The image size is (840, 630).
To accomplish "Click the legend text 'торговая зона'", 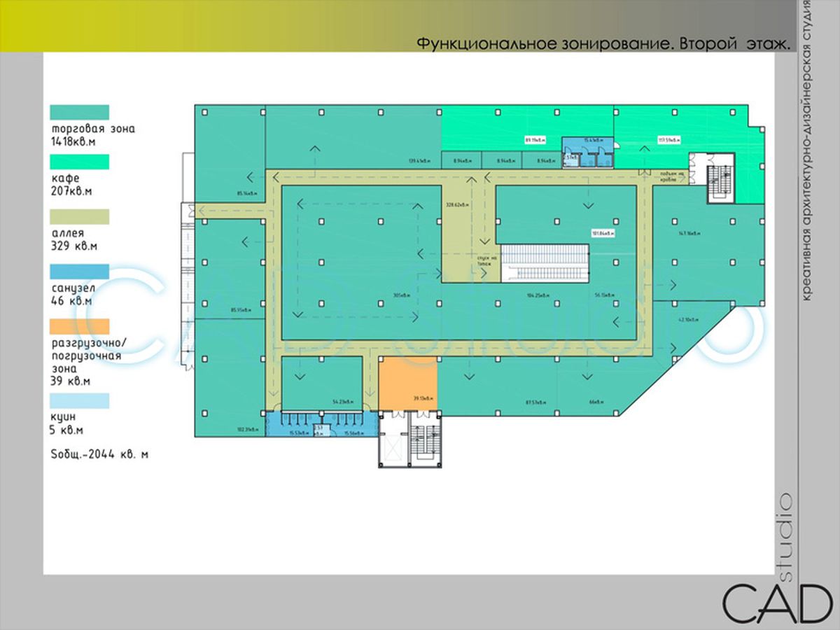I will pos(92,129).
